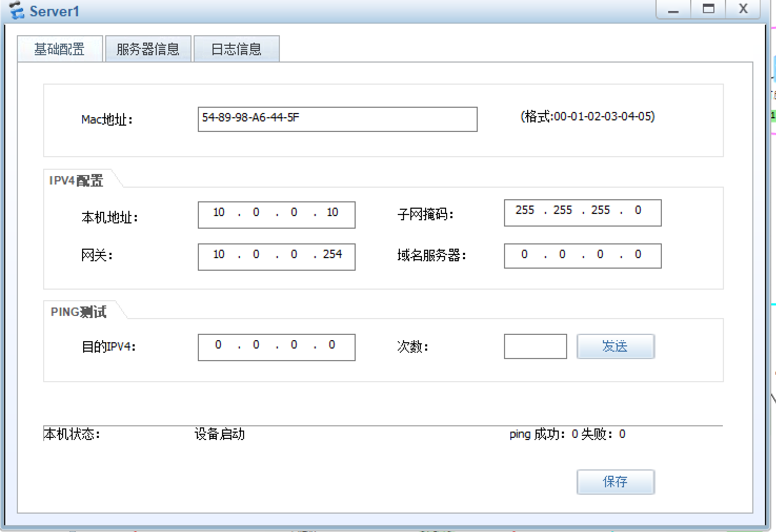776x532 pixels.
Task: Click the 发送 button
Action: pos(616,346)
